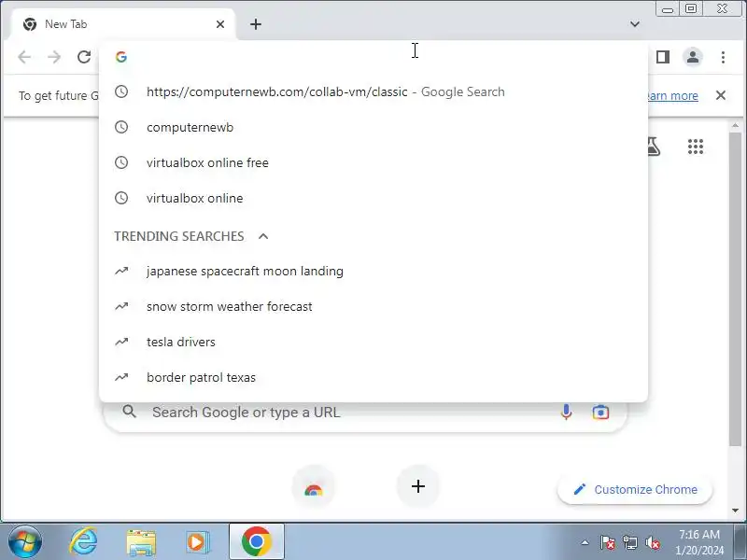
Task: Click the magnifier icon in search box
Action: click(129, 412)
